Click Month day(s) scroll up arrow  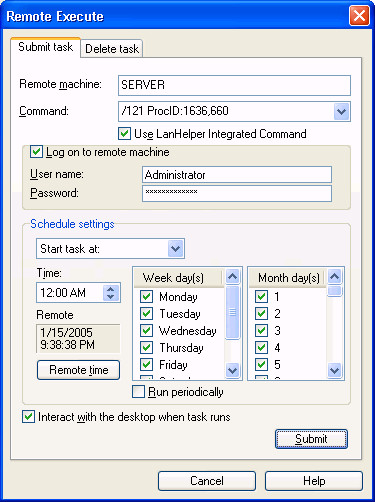tap(335, 276)
